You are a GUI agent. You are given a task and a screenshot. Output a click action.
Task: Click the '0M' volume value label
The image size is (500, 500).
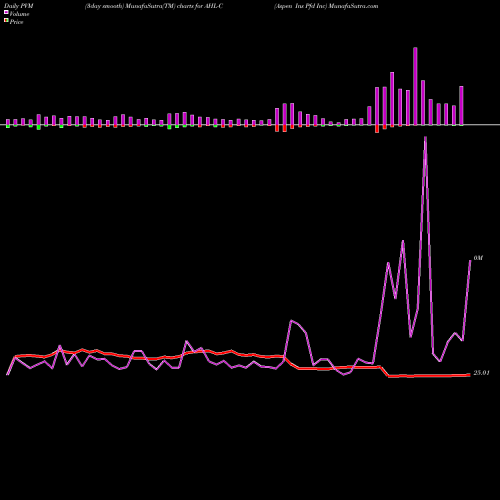(478, 258)
